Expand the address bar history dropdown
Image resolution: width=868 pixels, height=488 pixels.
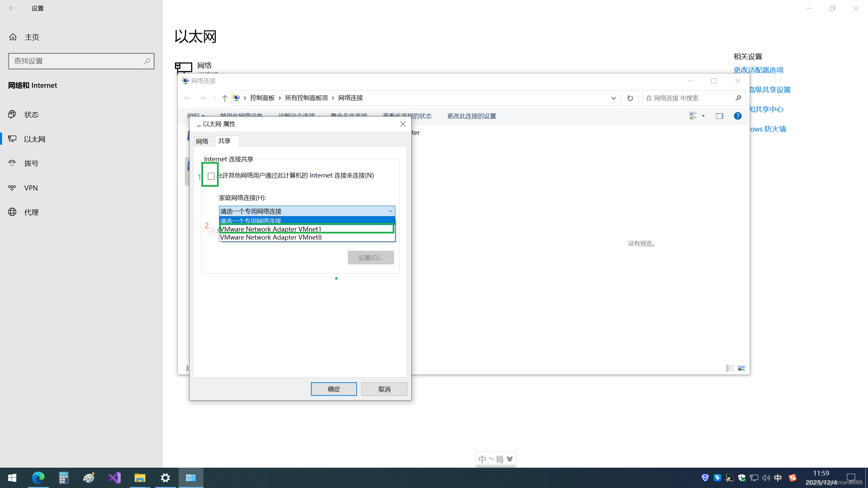pyautogui.click(x=613, y=98)
